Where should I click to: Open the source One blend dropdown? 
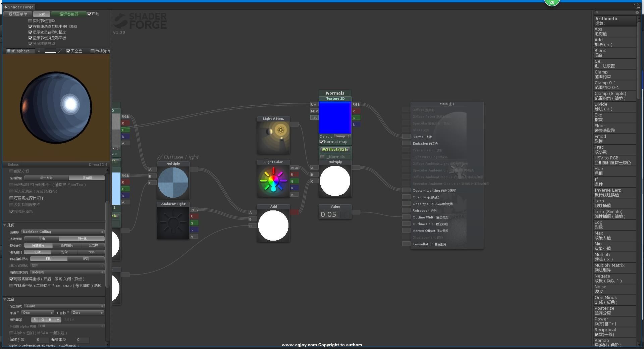pyautogui.click(x=37, y=313)
